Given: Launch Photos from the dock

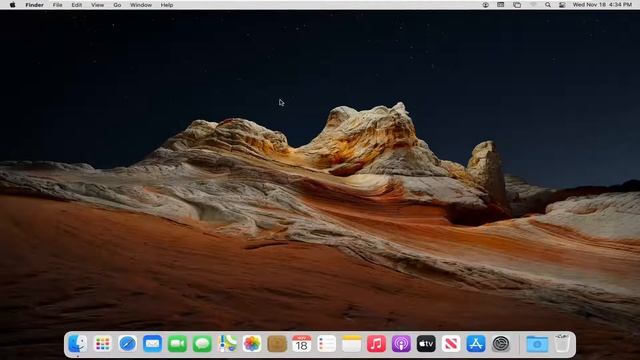Looking at the screenshot, I should coord(252,344).
